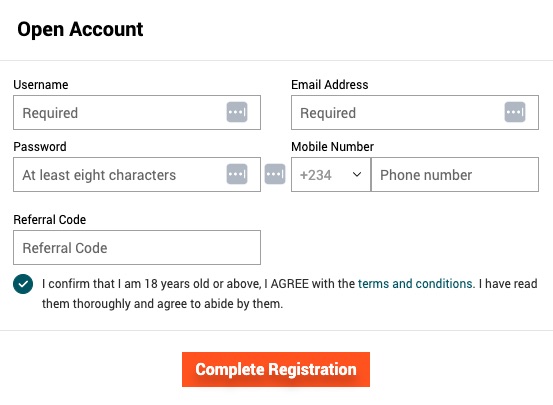This screenshot has width=553, height=405.
Task: Click the Mobile Number label text
Action: 333,147
